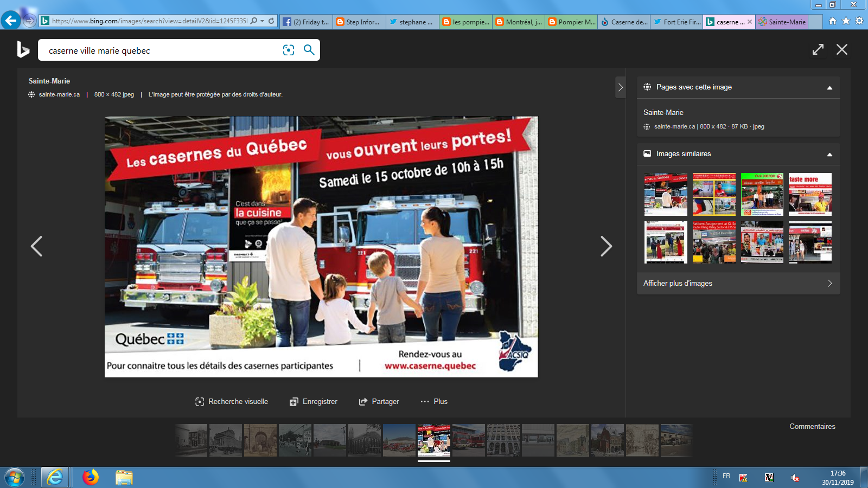The height and width of the screenshot is (488, 868).
Task: Collapse 'Images similaires' section
Action: (829, 155)
